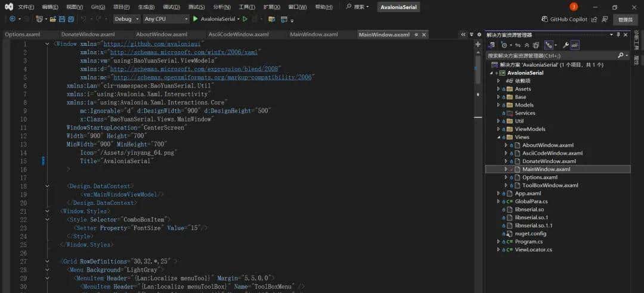Screen dimensions: 644x293
Task: Click the magnifier in the Solution Explorer search box
Action: pyautogui.click(x=621, y=55)
